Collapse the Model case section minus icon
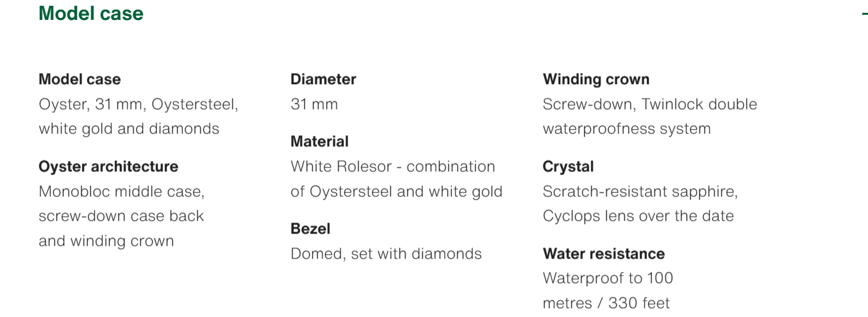 click(x=865, y=13)
